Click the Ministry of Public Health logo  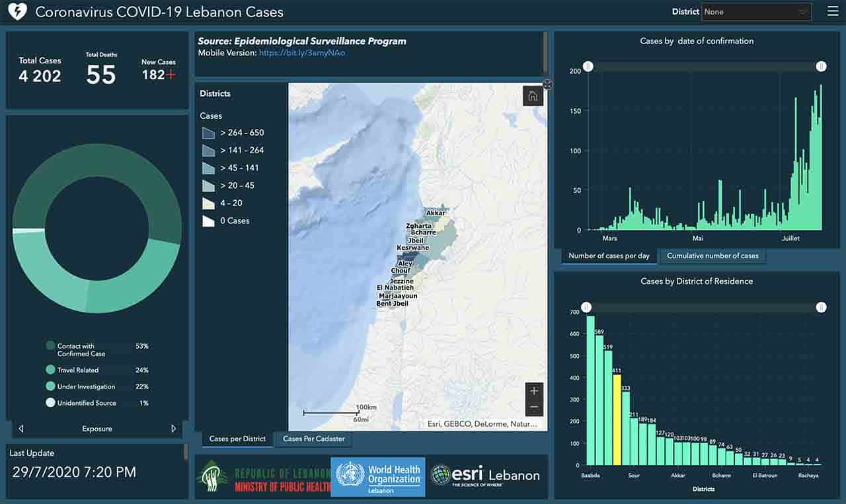coord(263,476)
